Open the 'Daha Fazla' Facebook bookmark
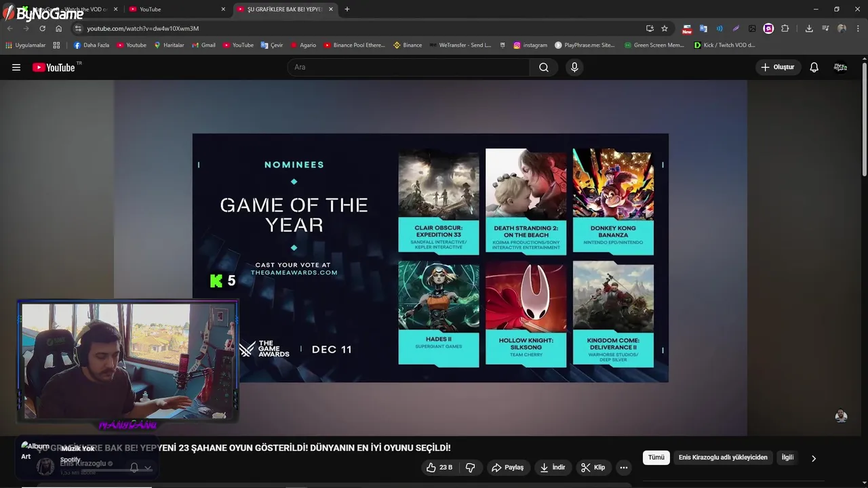 point(92,45)
